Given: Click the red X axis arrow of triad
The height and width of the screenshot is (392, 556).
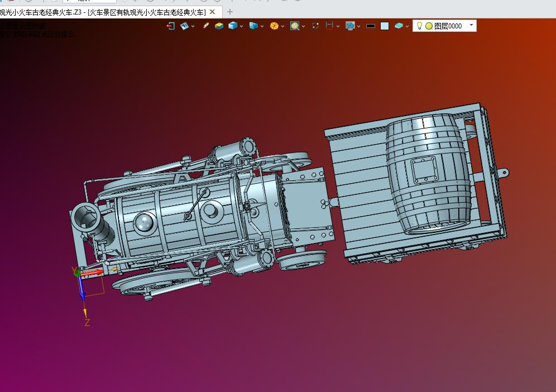Looking at the screenshot, I should coord(92,273).
